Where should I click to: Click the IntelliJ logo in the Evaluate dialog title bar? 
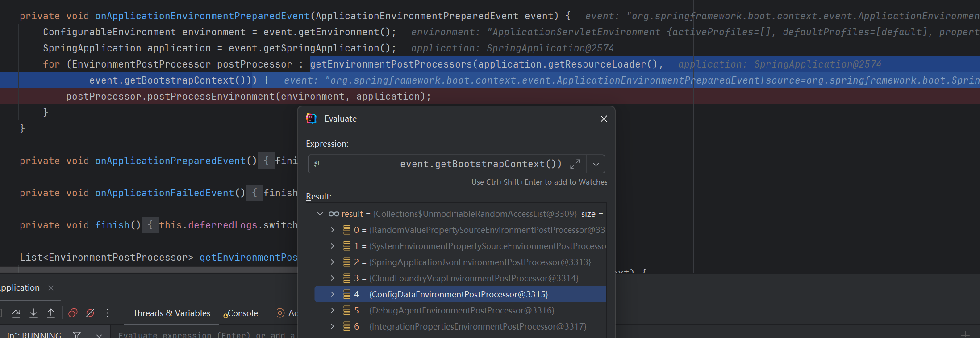pyautogui.click(x=311, y=118)
